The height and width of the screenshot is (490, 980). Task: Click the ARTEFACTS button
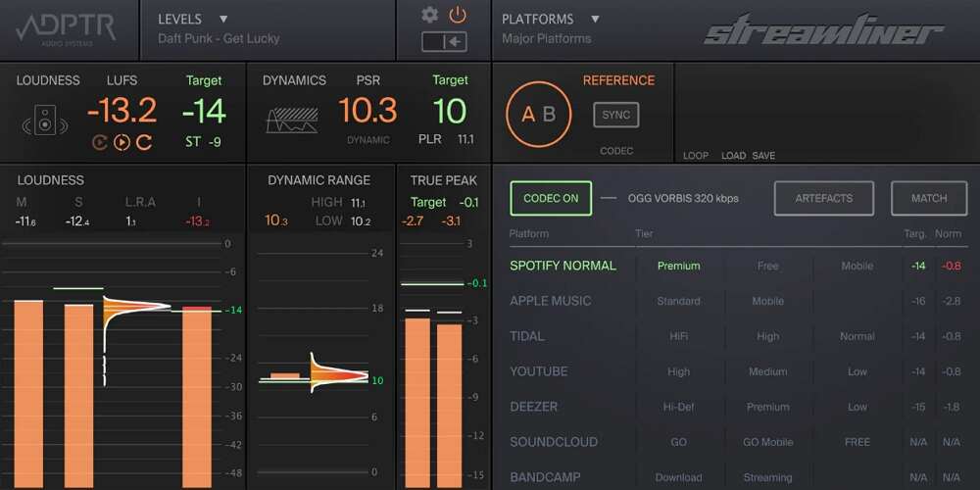click(824, 198)
